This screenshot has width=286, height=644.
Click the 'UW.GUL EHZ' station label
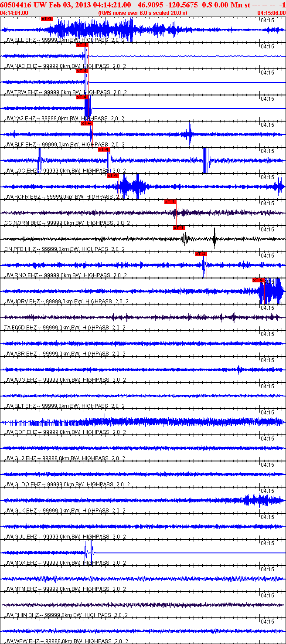20,536
